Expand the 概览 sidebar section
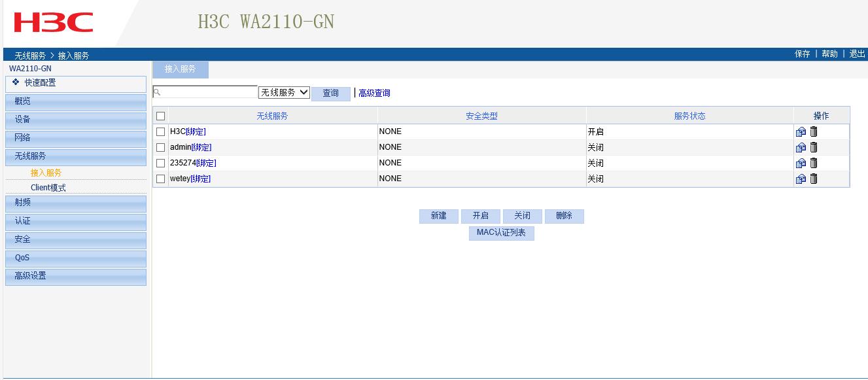Screen dimensions: 868x380 (x=76, y=101)
